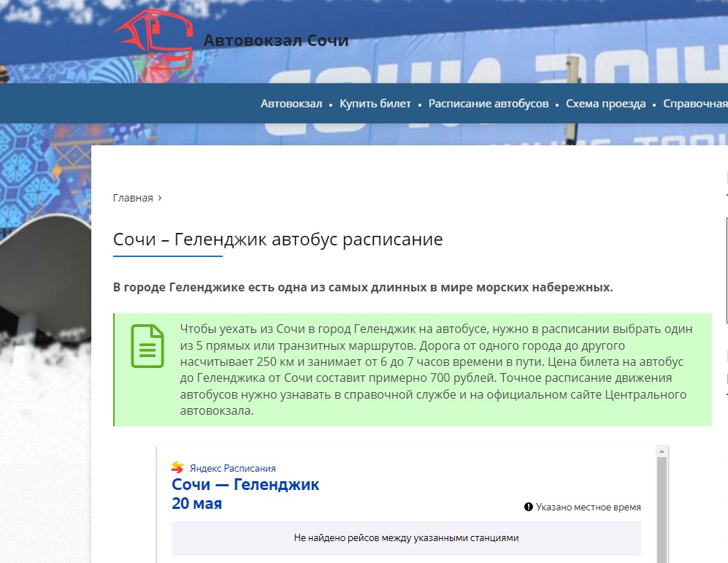Click the schedule widget scrollbar thumb
Viewport: 728px width, 563px height.
(x=662, y=510)
